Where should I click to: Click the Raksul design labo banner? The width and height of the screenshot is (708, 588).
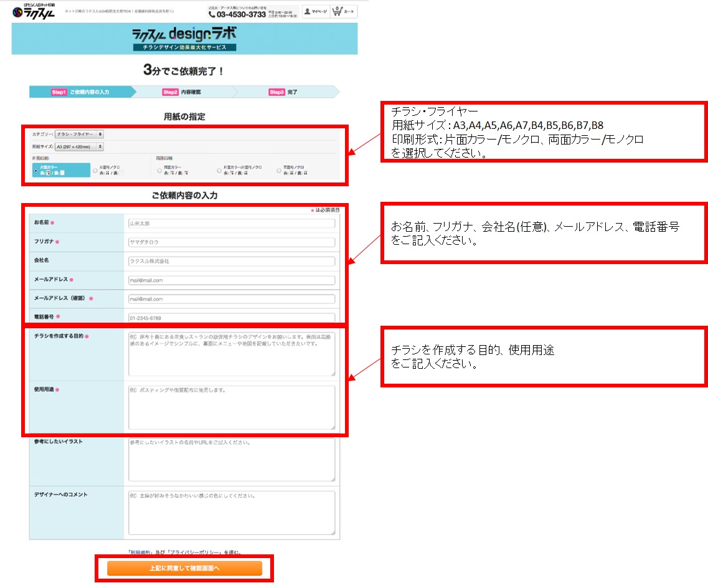pyautogui.click(x=184, y=38)
